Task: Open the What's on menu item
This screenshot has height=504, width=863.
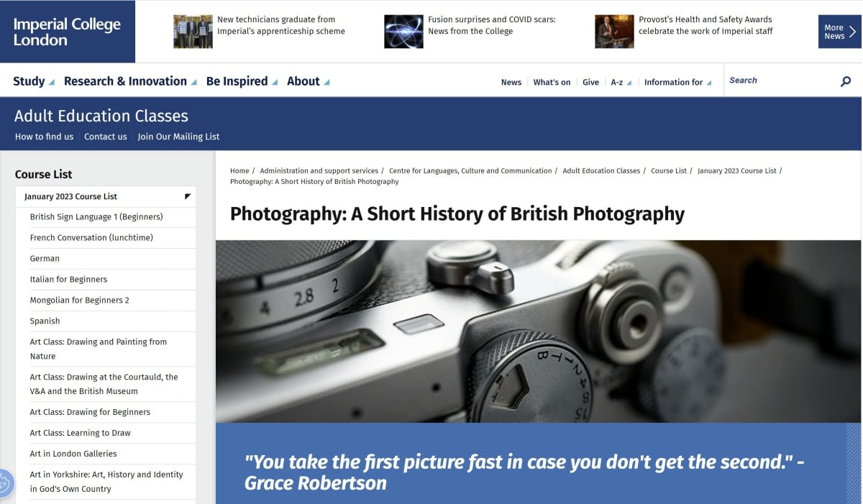Action: tap(552, 82)
